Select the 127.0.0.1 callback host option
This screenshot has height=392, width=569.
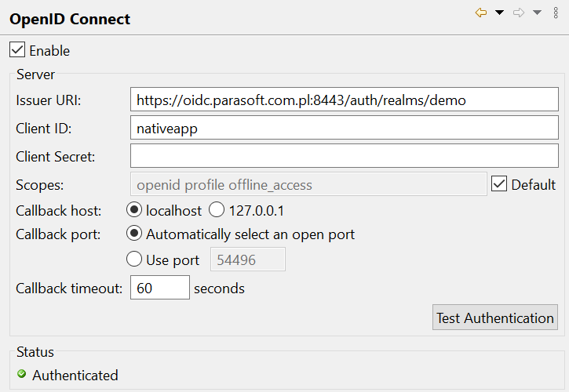tap(217, 209)
